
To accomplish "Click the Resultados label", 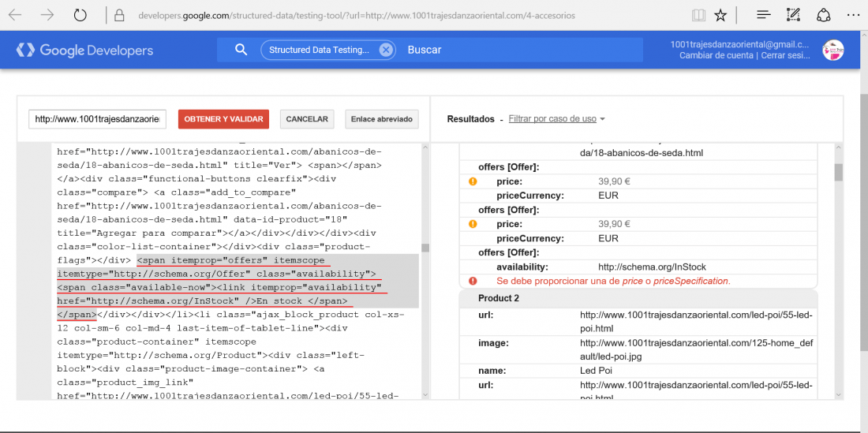I will click(x=470, y=119).
